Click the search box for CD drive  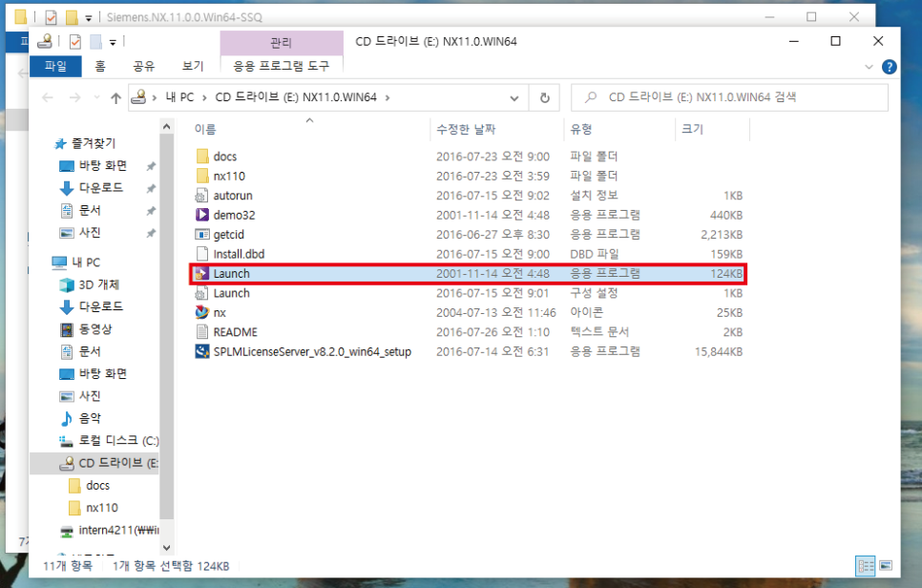click(x=729, y=97)
